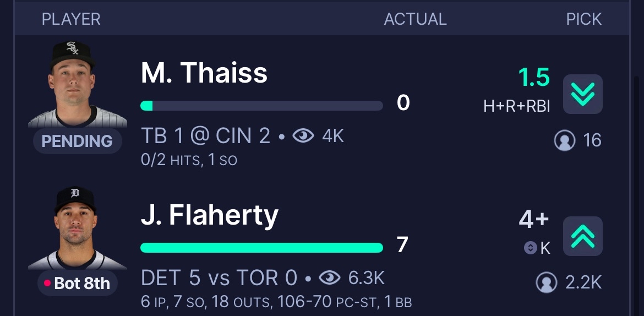644x316 pixels.
Task: Click M. Thaiss progress bar
Action: [x=261, y=106]
